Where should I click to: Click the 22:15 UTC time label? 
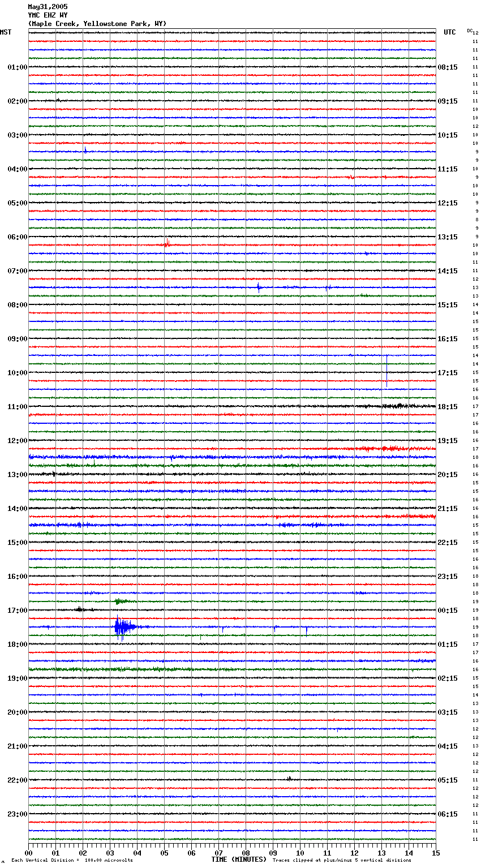click(x=448, y=543)
